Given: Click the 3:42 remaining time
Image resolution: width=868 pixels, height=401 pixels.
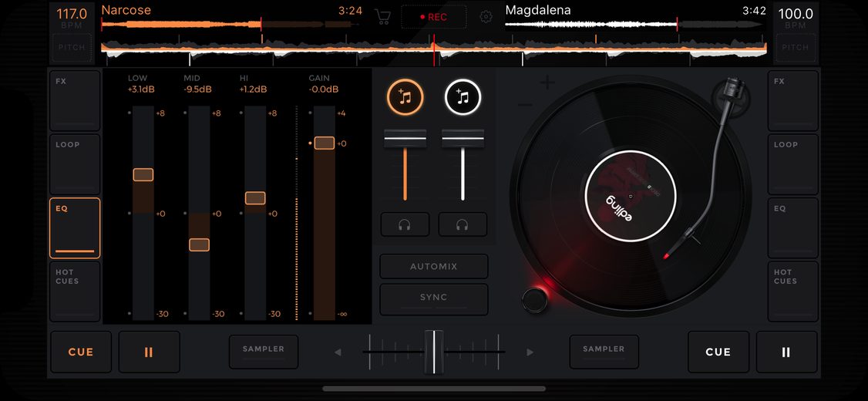Looking at the screenshot, I should coord(754,11).
